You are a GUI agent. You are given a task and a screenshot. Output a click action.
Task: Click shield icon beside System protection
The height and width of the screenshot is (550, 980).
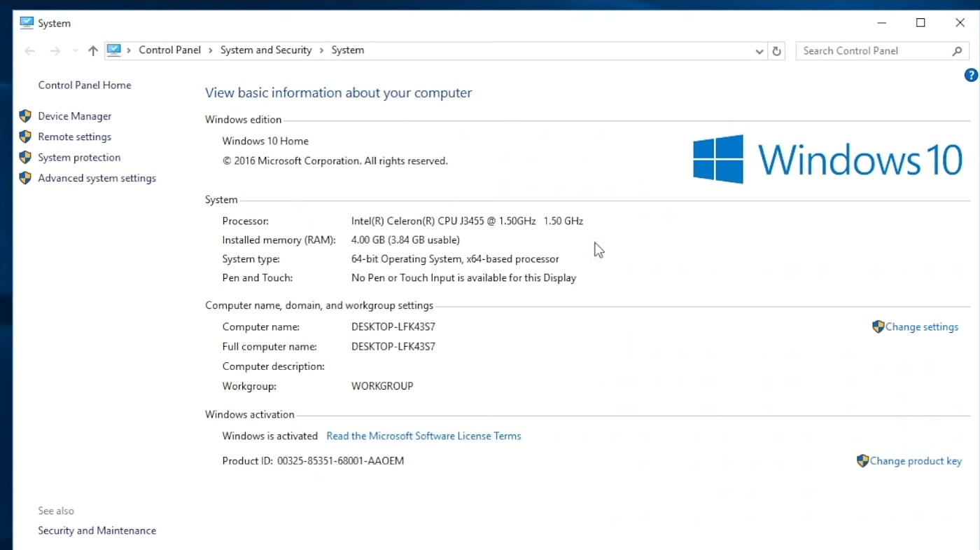coord(25,157)
